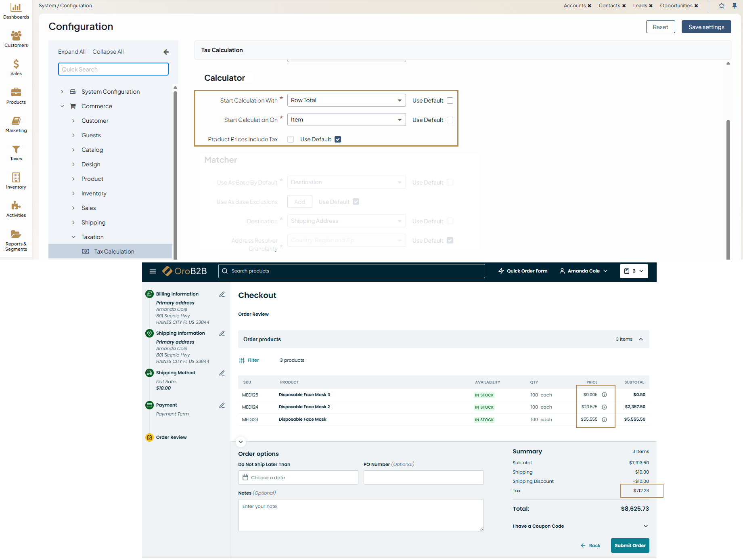The image size is (743, 560).
Task: Click the Taxes funnel icon
Action: coord(16,149)
